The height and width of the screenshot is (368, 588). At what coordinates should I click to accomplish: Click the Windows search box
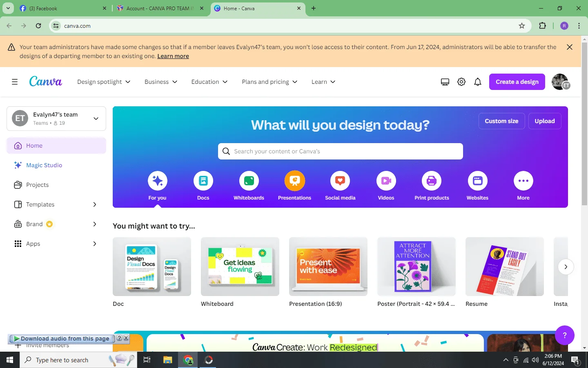click(78, 360)
